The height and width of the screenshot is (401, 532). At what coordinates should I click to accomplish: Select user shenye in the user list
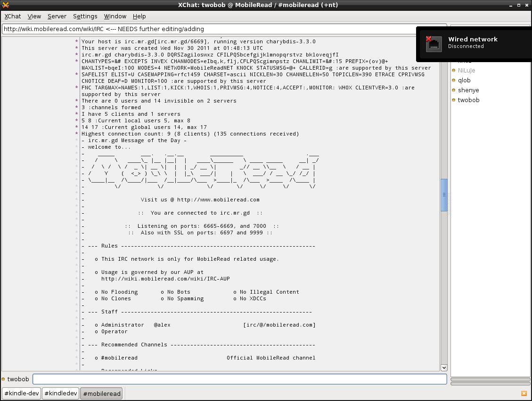pyautogui.click(x=468, y=90)
